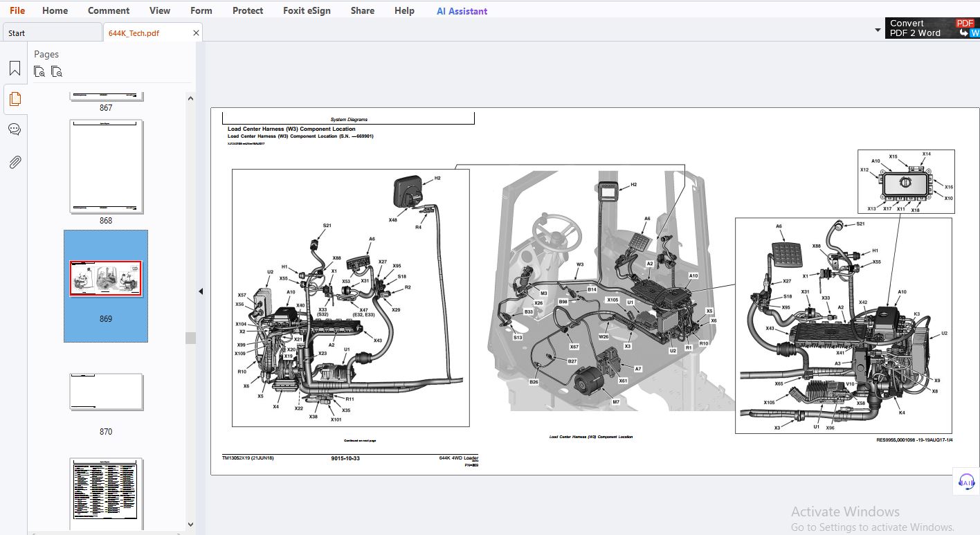Open the Foxit eSign menu
Screen dimensions: 980x535
click(307, 10)
